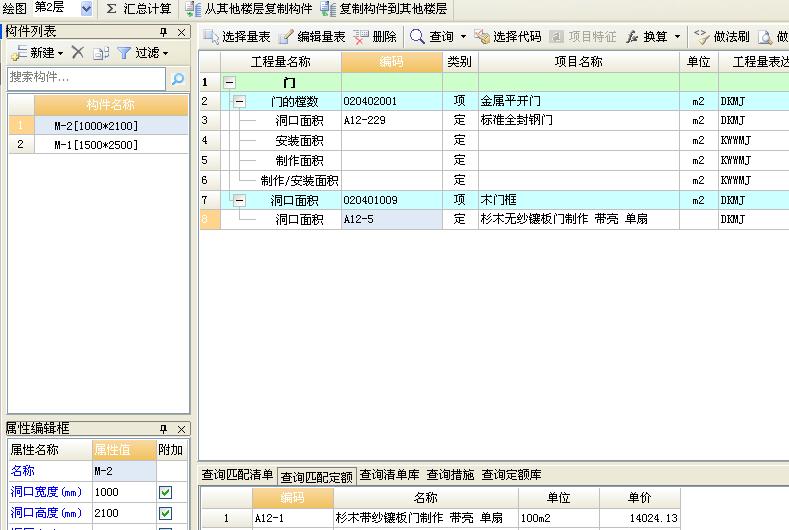Select code cell A12-229
Viewport: 789px width, 530px height.
point(392,120)
